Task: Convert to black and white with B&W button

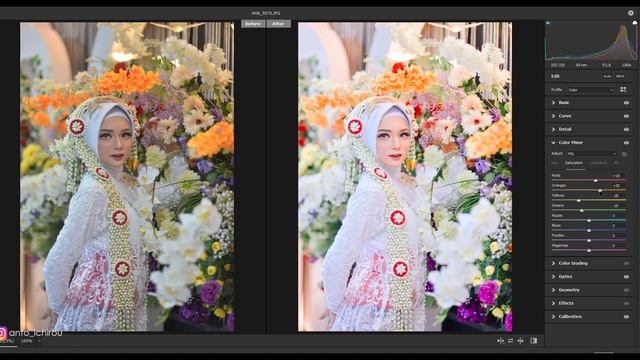Action: click(x=620, y=76)
